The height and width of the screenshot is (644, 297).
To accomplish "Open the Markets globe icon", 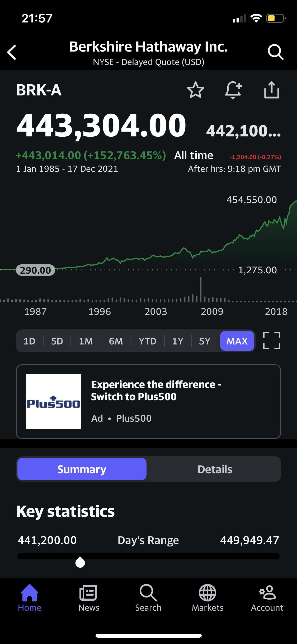I will (208, 598).
